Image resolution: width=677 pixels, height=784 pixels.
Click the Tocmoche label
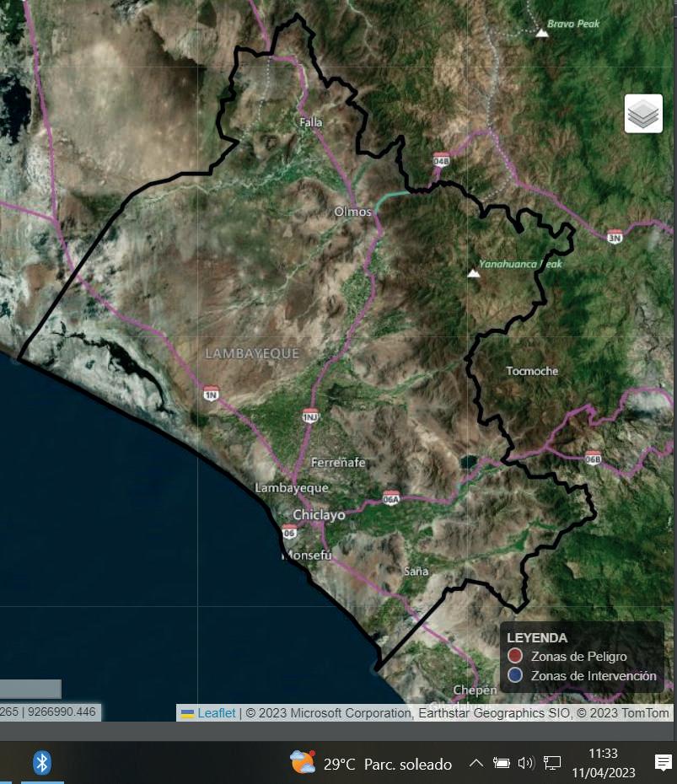pyautogui.click(x=532, y=371)
